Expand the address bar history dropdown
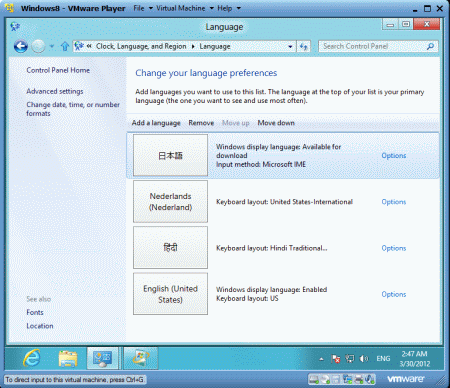The width and height of the screenshot is (450, 388). [290, 47]
